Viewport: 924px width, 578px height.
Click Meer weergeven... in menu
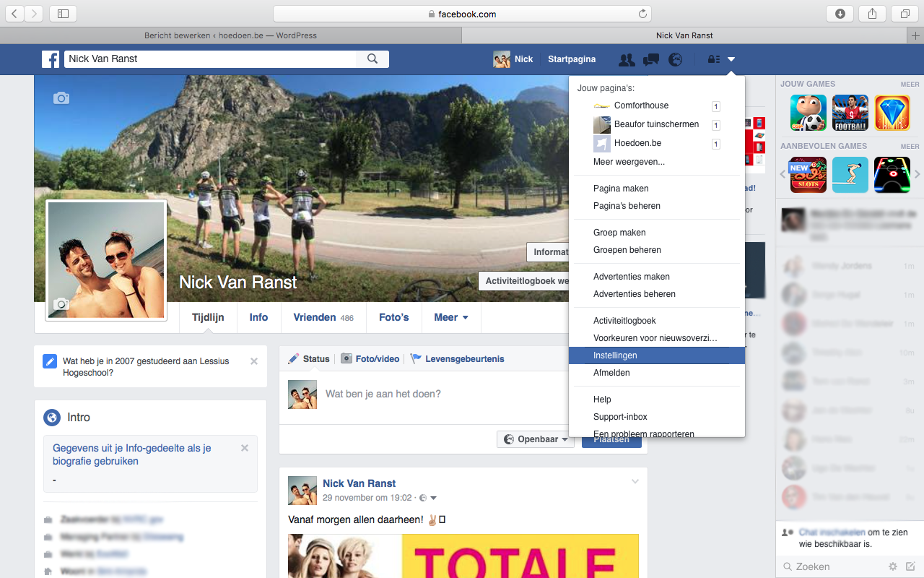[629, 162]
